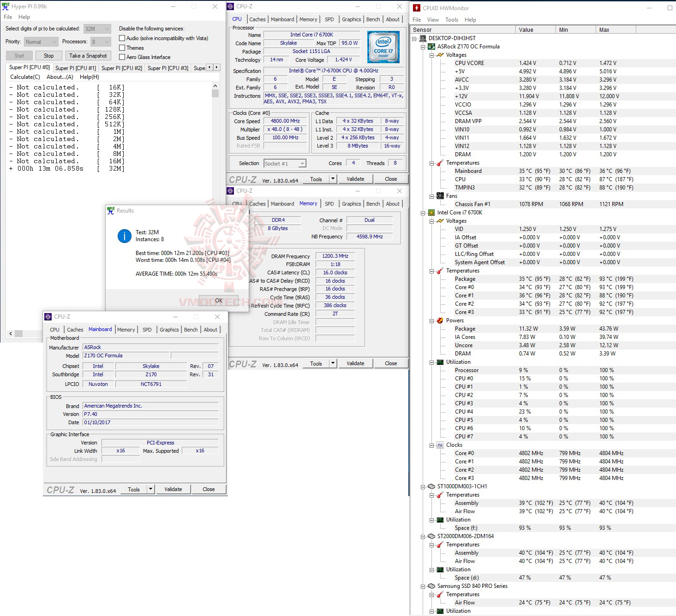Viewport: 676px width, 616px height.
Task: Click the Max column header in HWMonitor
Action: [616, 30]
